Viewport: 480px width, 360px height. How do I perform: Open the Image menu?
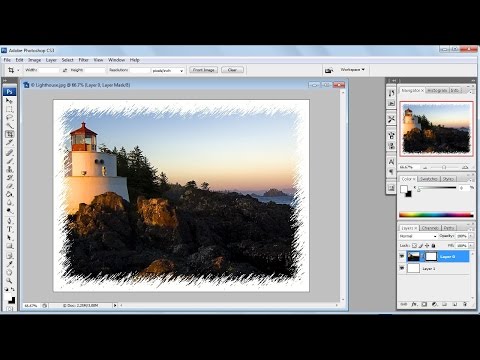34,60
